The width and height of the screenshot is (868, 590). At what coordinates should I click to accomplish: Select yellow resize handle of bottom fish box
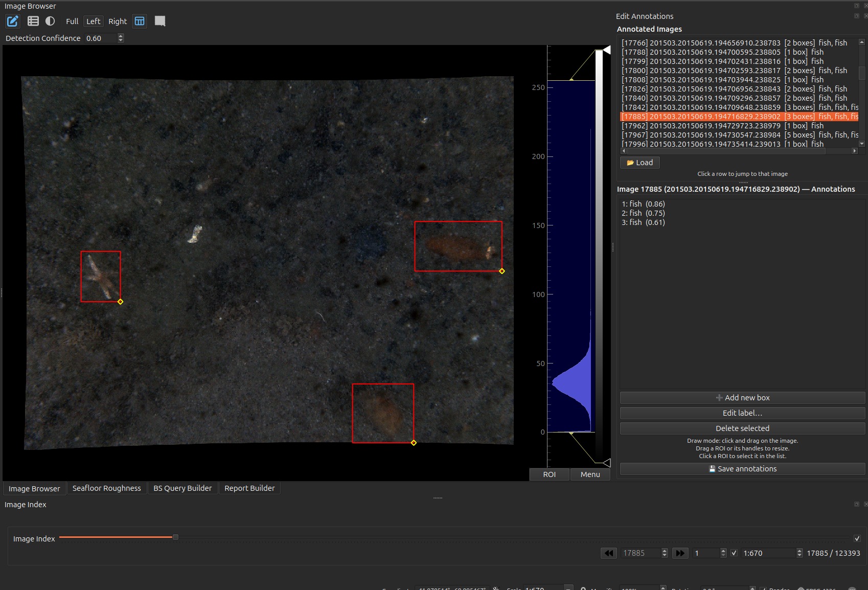(x=414, y=443)
